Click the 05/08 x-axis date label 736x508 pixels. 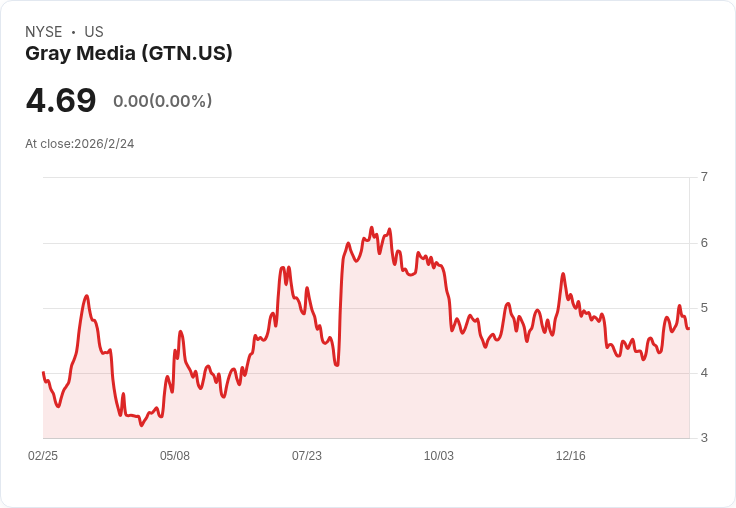pyautogui.click(x=175, y=455)
